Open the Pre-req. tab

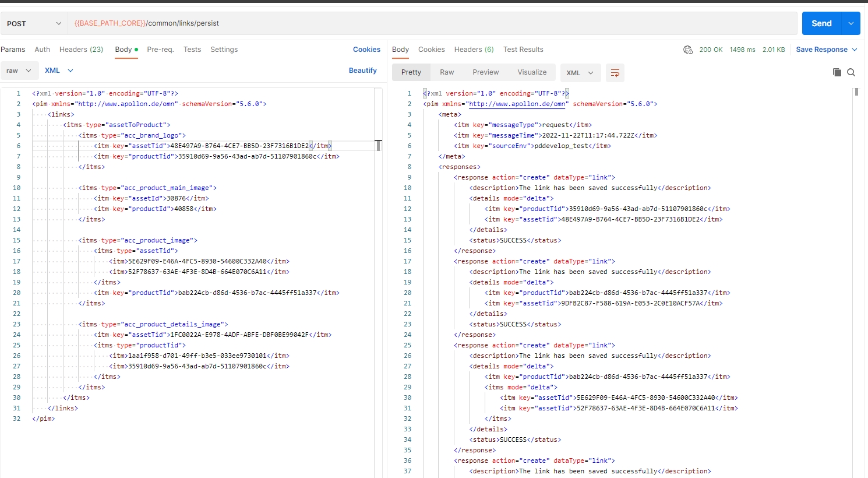160,50
